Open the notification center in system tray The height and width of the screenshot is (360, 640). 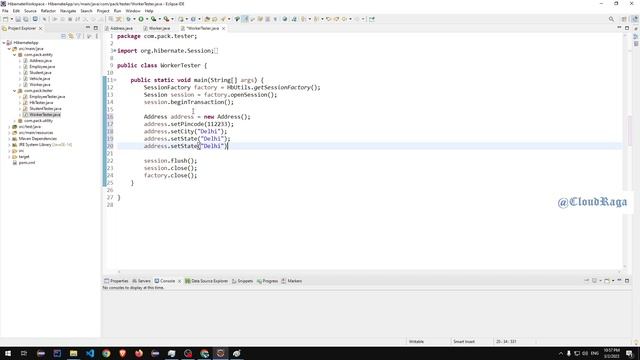tap(630, 353)
